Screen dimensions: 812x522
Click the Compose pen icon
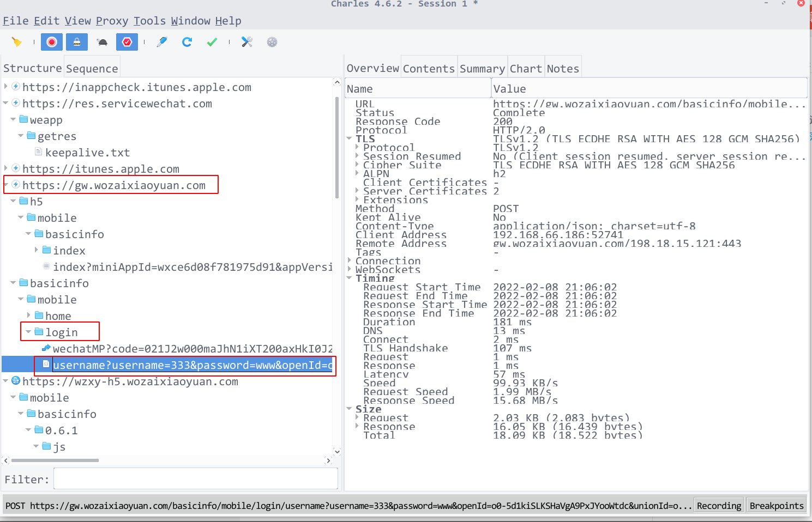click(x=162, y=42)
